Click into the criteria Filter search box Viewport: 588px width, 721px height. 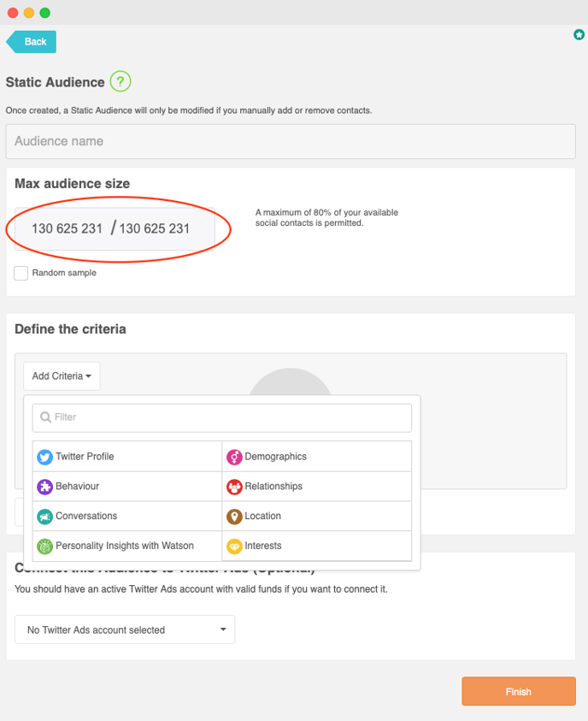(x=222, y=417)
